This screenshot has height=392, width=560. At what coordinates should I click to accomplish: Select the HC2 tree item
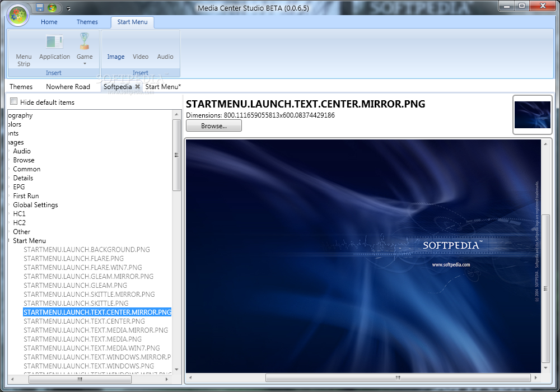click(19, 222)
